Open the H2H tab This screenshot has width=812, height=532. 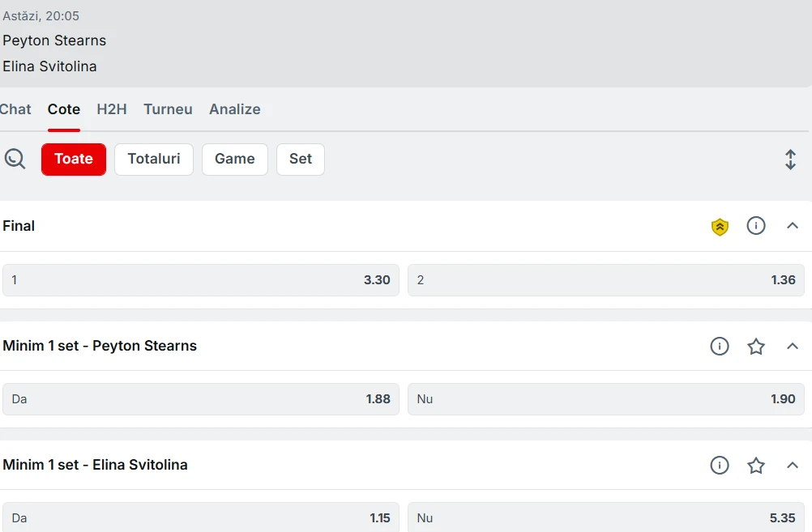coord(112,109)
